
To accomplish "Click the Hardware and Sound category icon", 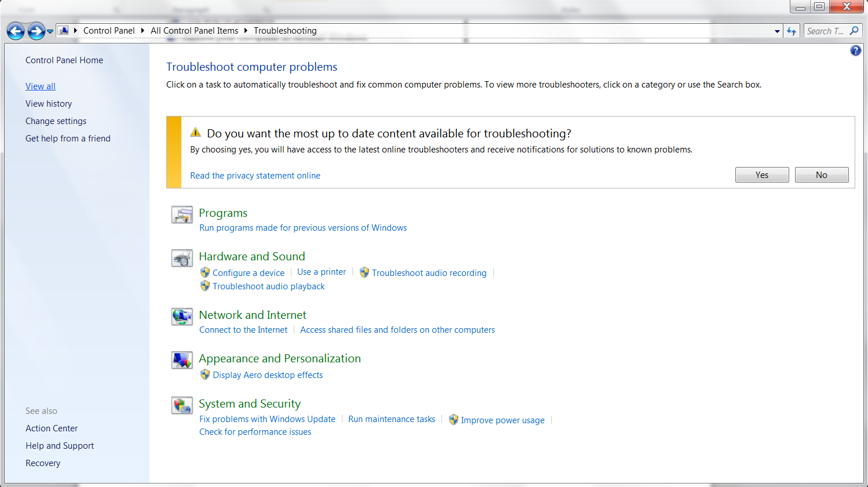I will pyautogui.click(x=182, y=258).
